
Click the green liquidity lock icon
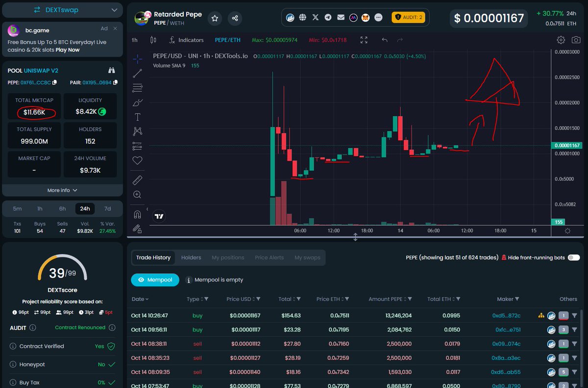click(x=102, y=112)
